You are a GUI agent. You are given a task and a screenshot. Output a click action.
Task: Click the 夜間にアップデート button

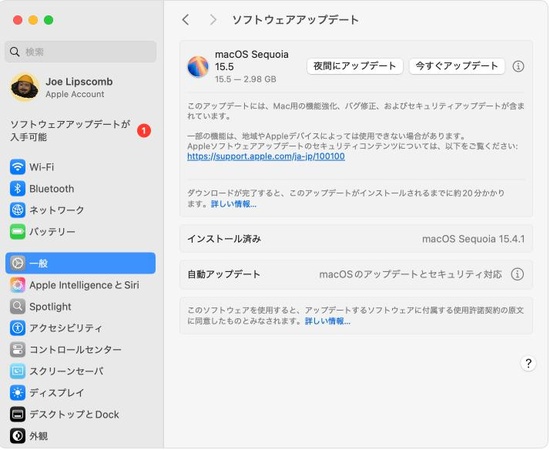point(355,66)
